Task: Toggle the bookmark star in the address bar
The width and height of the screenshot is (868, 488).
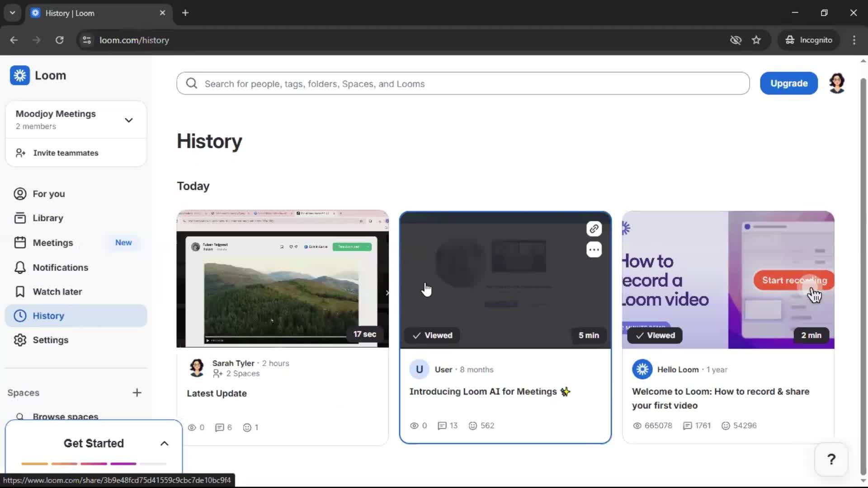Action: point(756,40)
